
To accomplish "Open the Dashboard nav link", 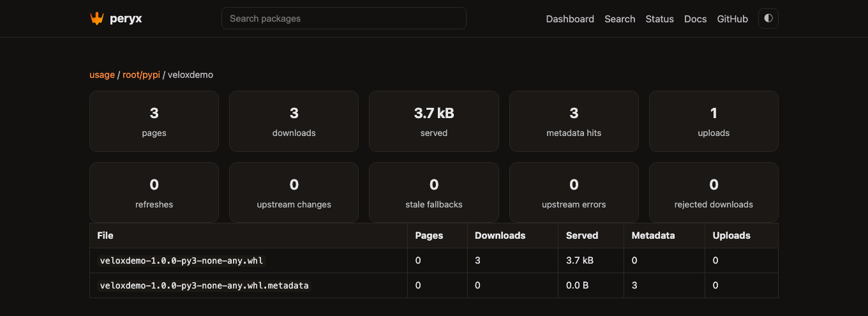I will coord(570,19).
